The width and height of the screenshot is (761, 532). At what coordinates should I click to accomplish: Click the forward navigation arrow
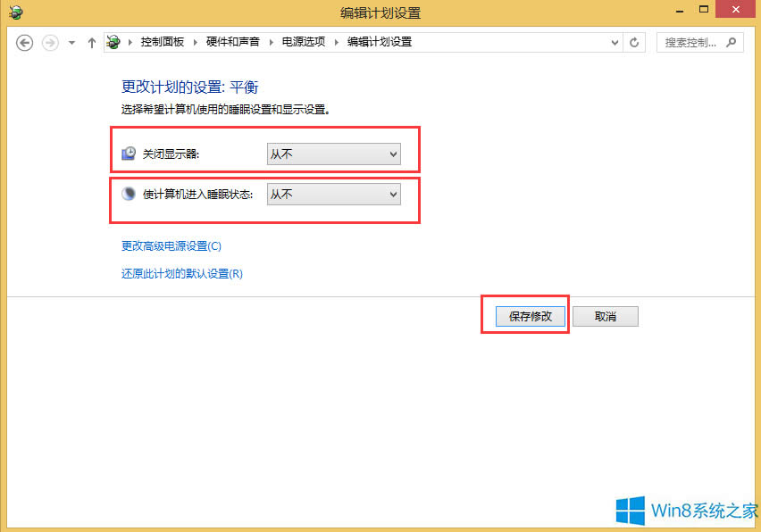(x=46, y=42)
